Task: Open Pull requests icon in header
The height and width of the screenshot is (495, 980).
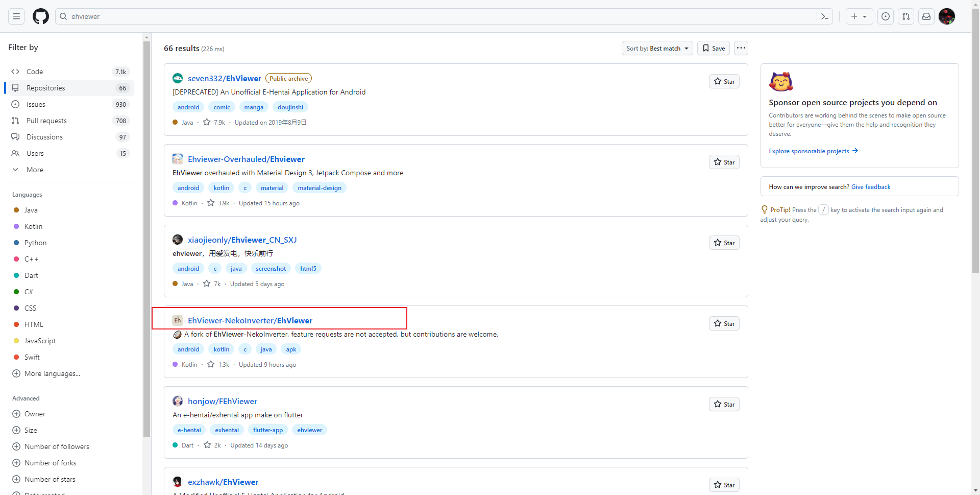Action: (906, 16)
